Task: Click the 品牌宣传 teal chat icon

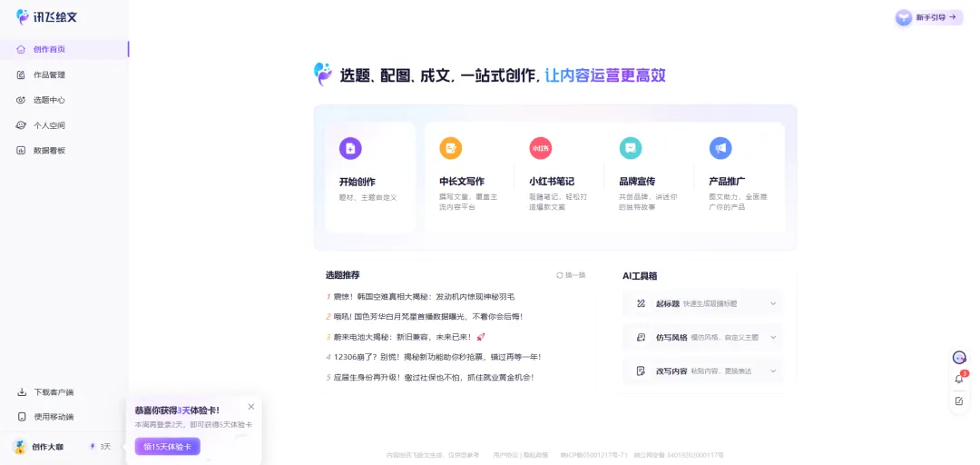Action: click(x=630, y=148)
